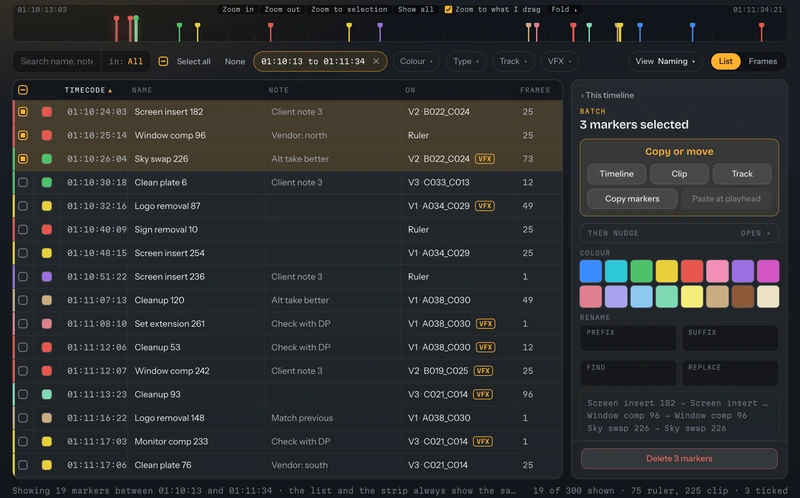
Task: Pick the brown colour swatch
Action: [742, 296]
